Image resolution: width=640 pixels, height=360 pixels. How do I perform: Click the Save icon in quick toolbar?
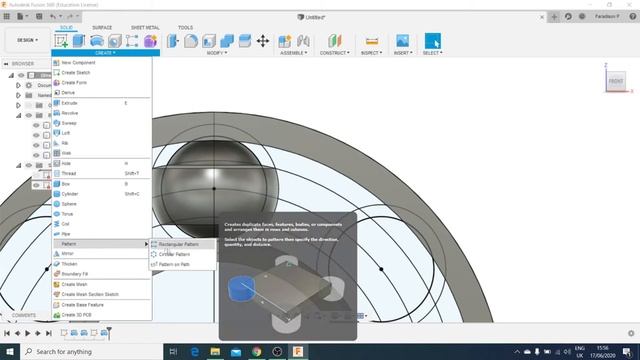coord(39,17)
